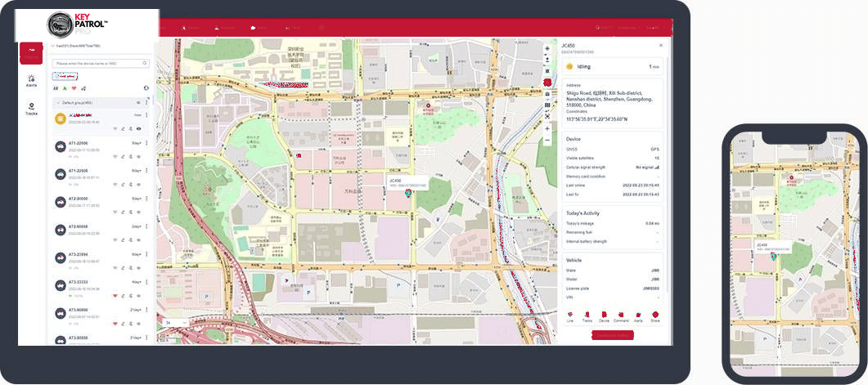This screenshot has width=868, height=385.
Task: Open the user account menu at top right
Action: 657,27
